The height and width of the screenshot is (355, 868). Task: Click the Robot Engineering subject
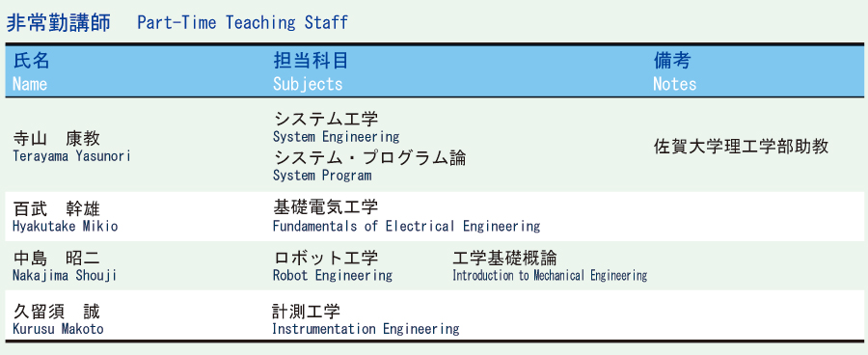point(333,275)
